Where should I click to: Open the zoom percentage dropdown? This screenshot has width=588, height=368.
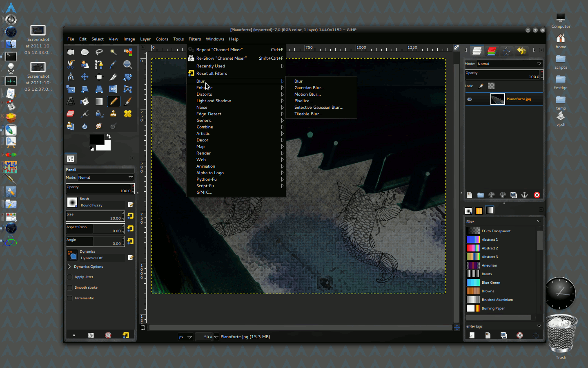coord(216,337)
